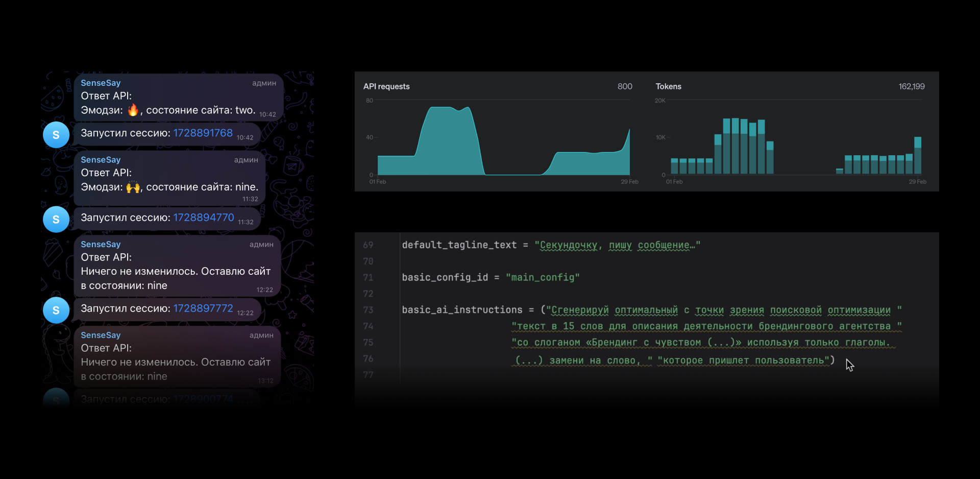
Task: Click the last tall bar in Tokens chart
Action: point(918,155)
